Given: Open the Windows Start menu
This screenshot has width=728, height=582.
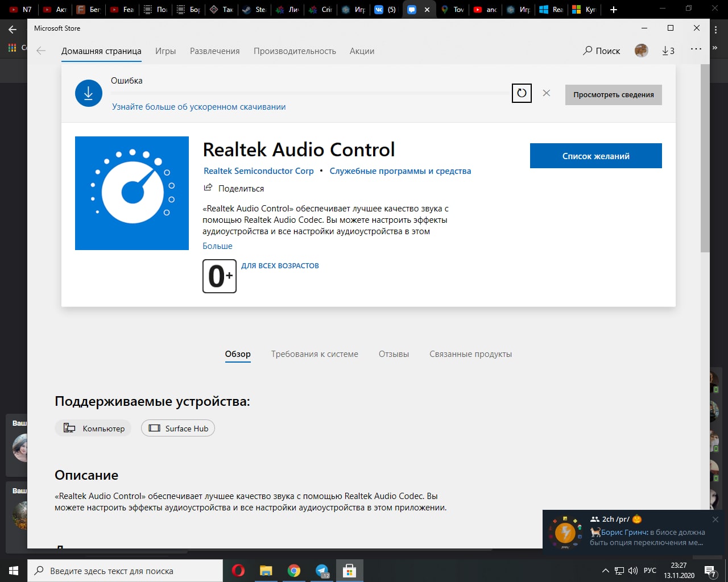Looking at the screenshot, I should [x=14, y=571].
